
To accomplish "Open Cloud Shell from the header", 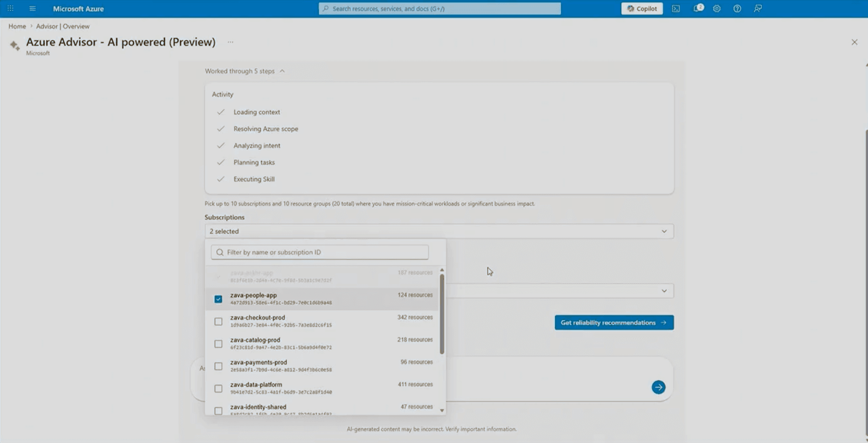I will tap(676, 9).
